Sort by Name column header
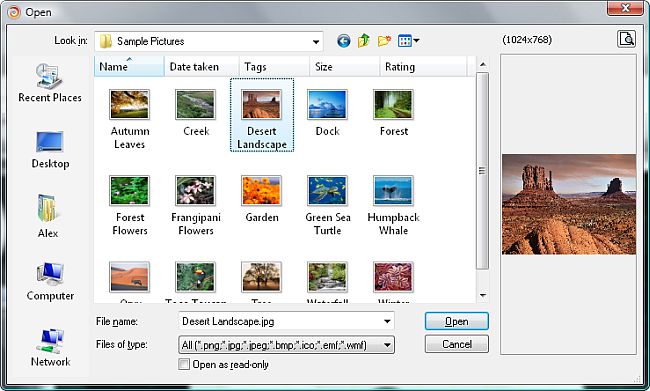Viewport: 650px width, 391px height. (129, 67)
